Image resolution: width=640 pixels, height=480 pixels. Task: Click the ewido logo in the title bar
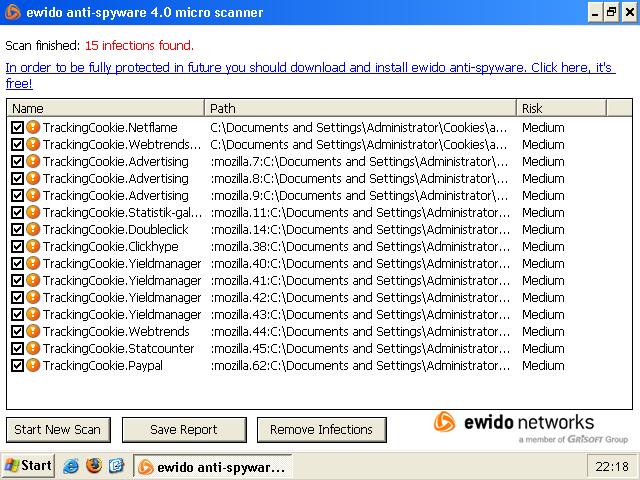point(12,12)
